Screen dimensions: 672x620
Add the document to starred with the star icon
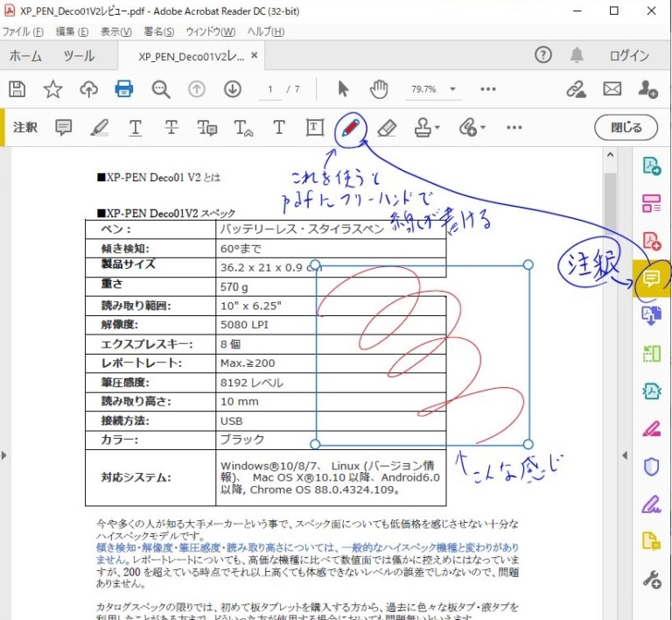click(x=52, y=89)
